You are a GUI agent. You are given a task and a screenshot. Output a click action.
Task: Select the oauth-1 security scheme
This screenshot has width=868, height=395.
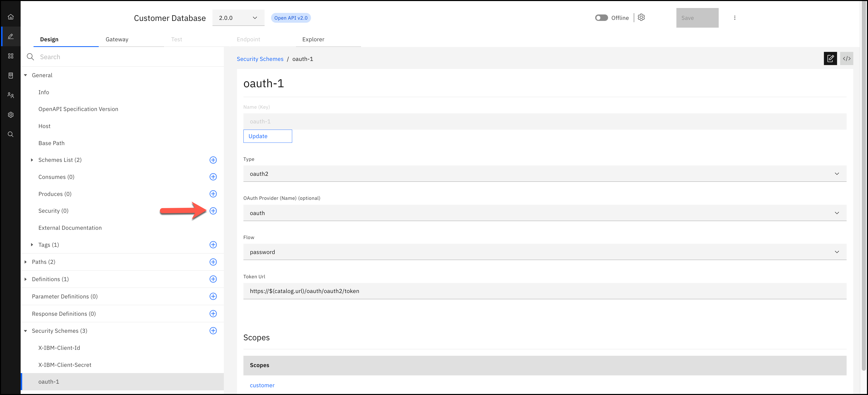122,382
